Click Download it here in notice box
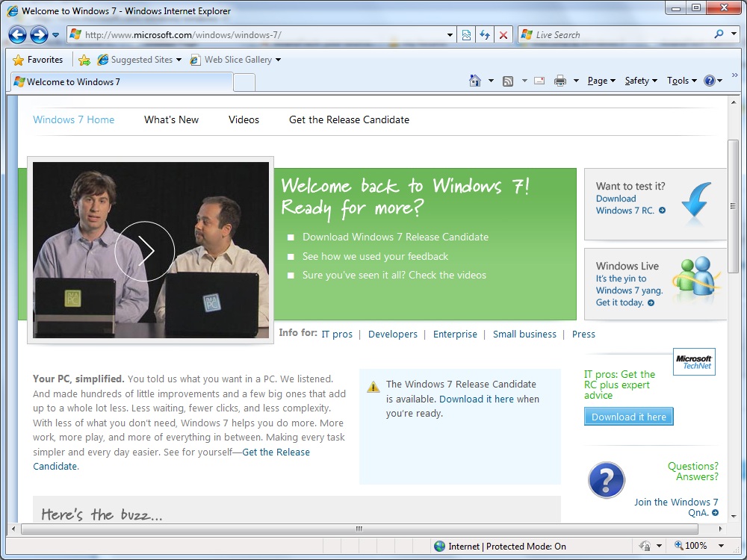747x560 pixels. point(477,399)
